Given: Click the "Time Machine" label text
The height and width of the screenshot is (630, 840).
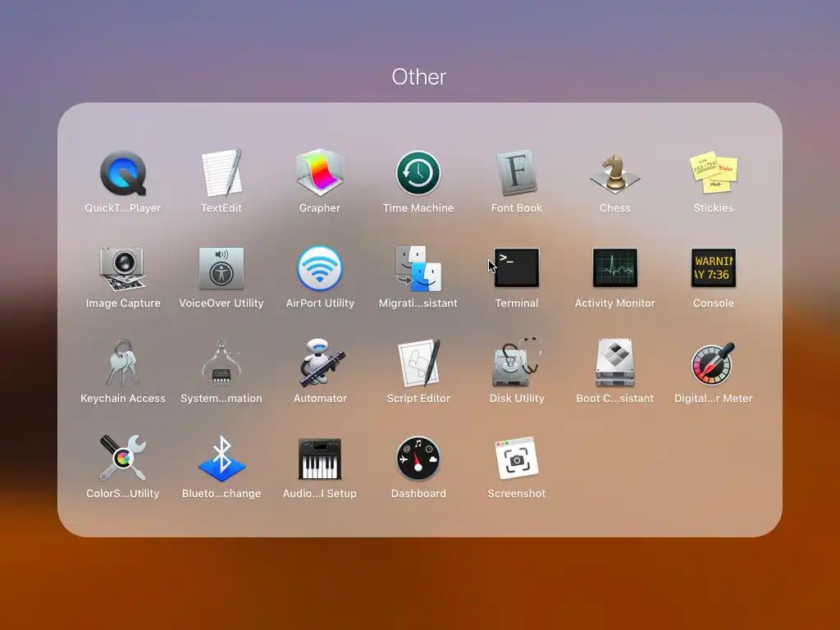Looking at the screenshot, I should point(418,208).
